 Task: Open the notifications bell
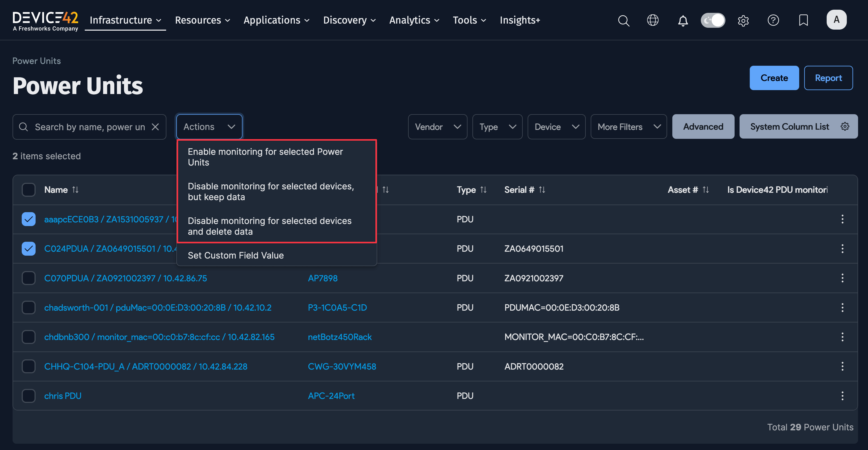point(683,20)
